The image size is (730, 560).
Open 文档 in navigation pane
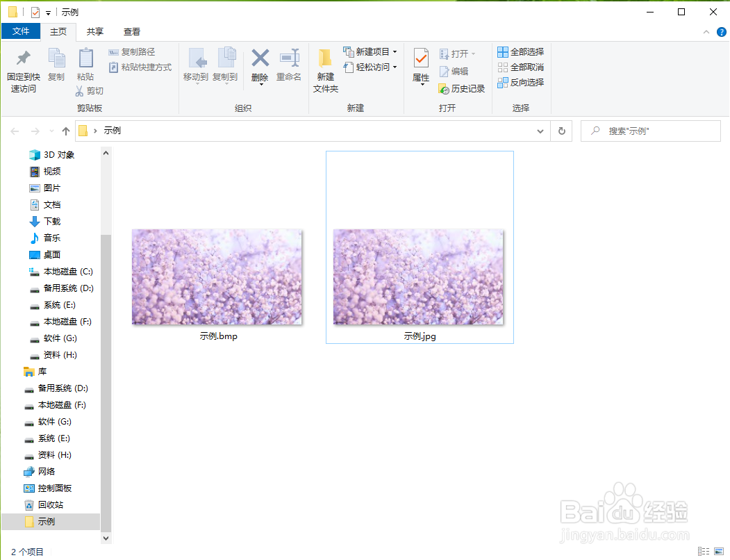[x=45, y=204]
